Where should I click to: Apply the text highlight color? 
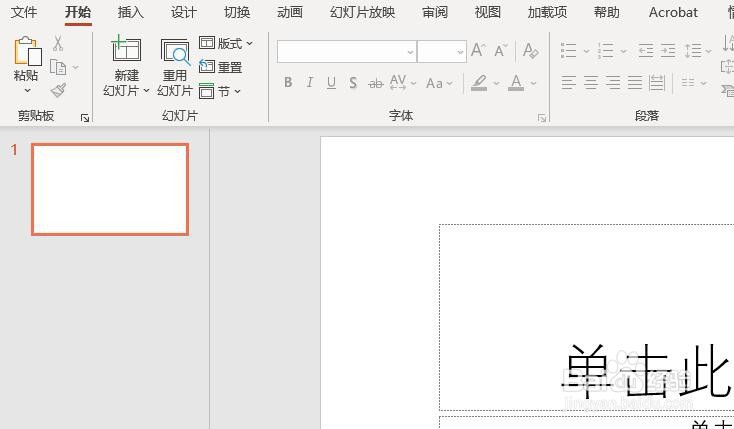pos(479,83)
